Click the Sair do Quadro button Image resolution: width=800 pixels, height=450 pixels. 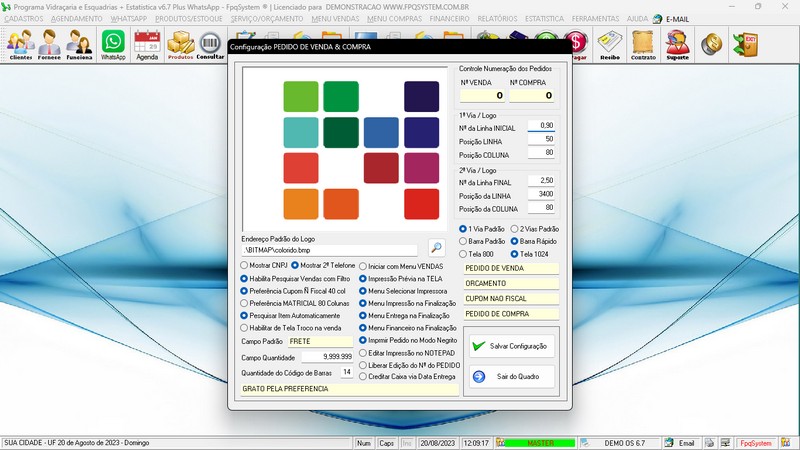(509, 376)
